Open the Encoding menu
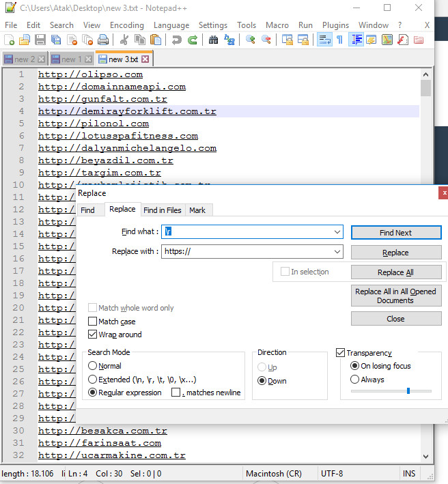The width and height of the screenshot is (448, 484). pyautogui.click(x=127, y=25)
